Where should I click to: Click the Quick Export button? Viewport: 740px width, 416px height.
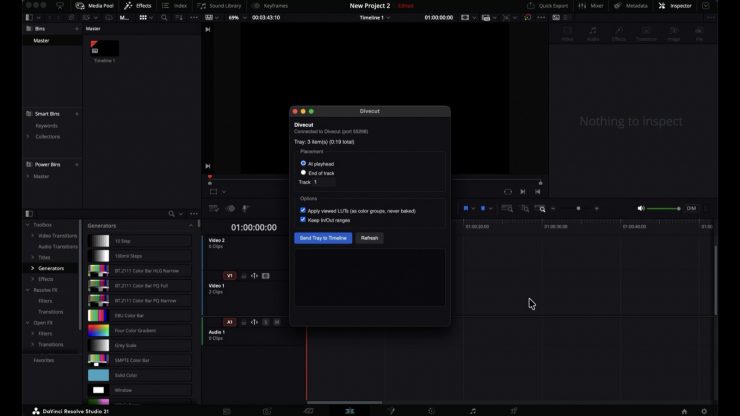[547, 6]
